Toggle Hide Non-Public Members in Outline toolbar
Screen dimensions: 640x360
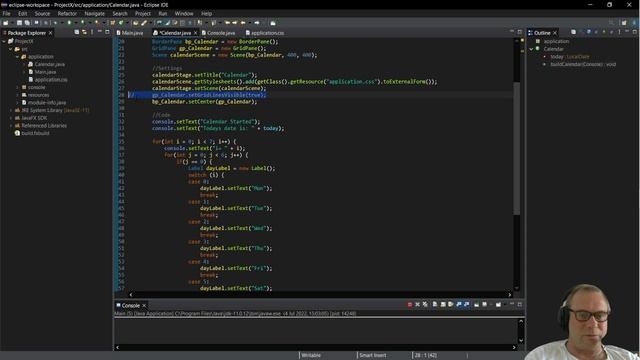pos(604,32)
